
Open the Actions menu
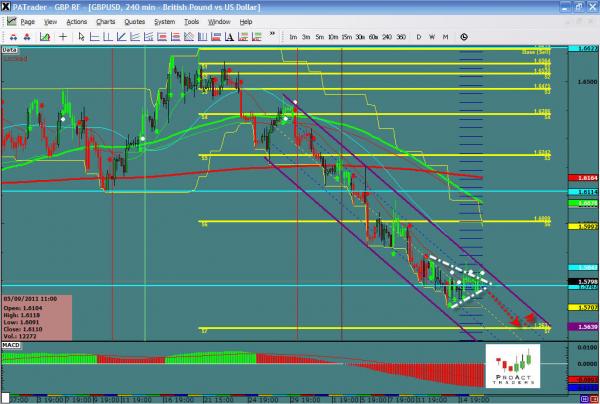pos(77,21)
